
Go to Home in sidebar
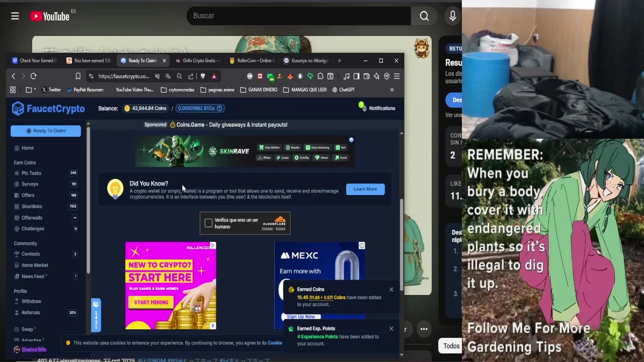pyautogui.click(x=24, y=148)
